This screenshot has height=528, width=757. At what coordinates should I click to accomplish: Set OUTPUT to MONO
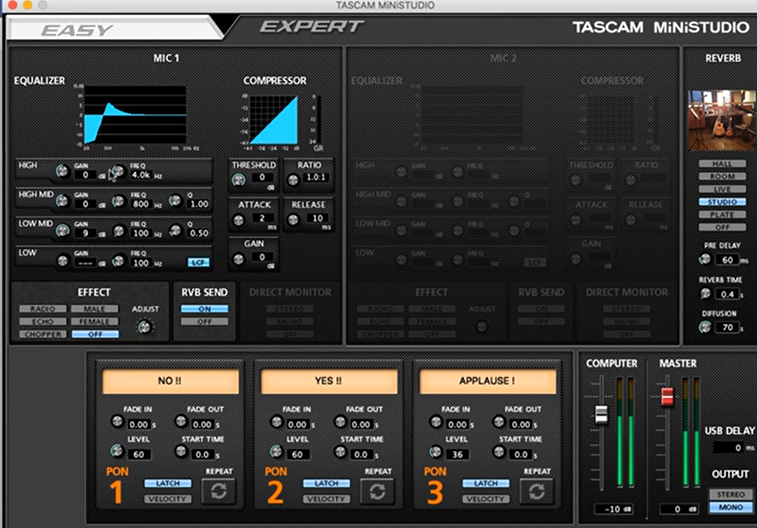[x=731, y=507]
